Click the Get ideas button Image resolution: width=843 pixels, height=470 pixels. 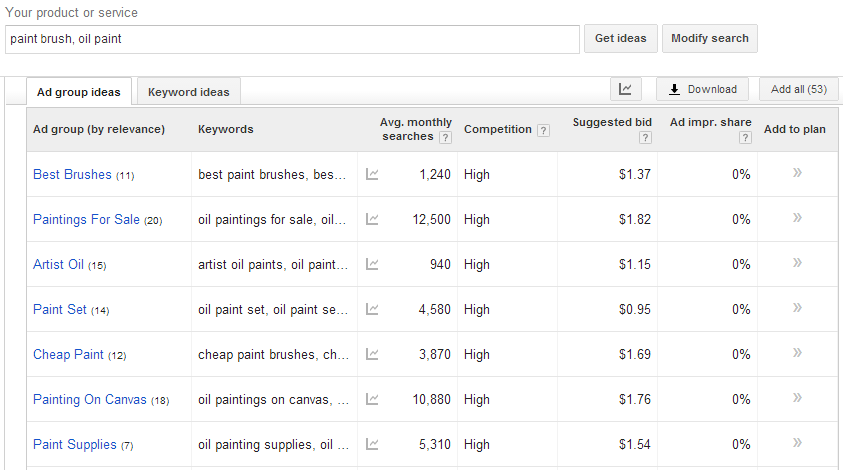pyautogui.click(x=620, y=38)
